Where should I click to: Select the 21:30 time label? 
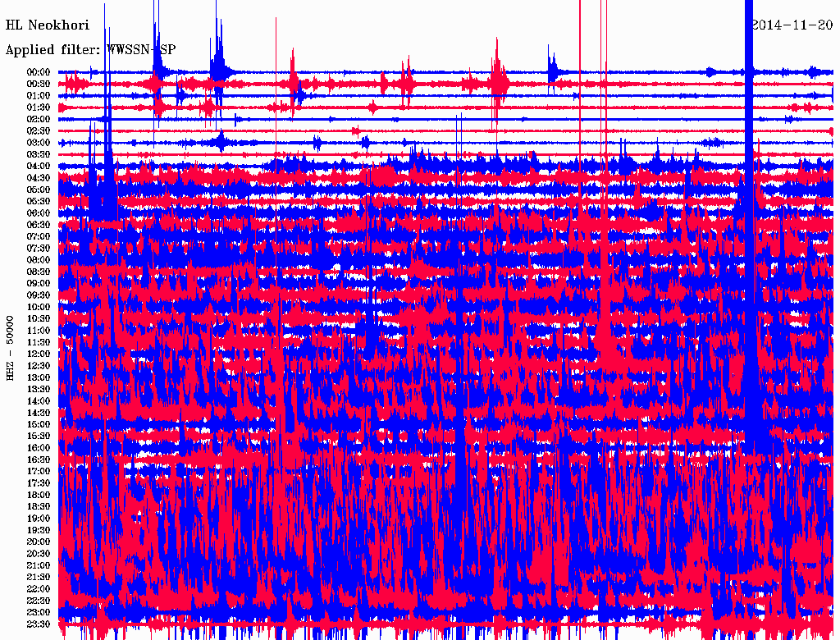click(x=38, y=578)
